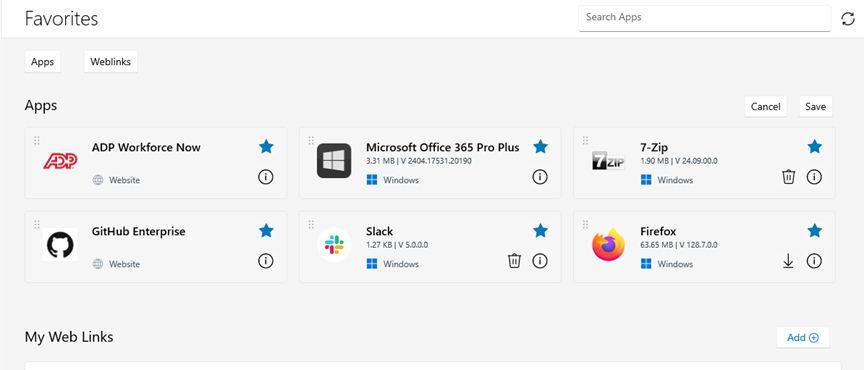View 7-Zip info details
The height and width of the screenshot is (370, 864).
coord(814,177)
